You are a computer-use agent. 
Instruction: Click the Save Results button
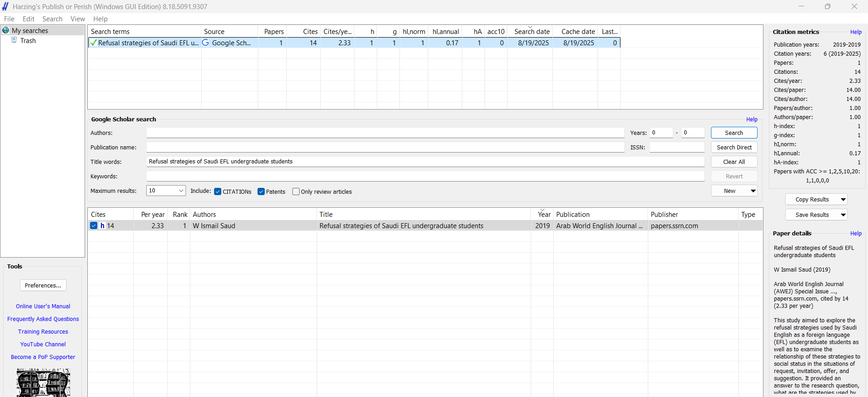pyautogui.click(x=812, y=215)
